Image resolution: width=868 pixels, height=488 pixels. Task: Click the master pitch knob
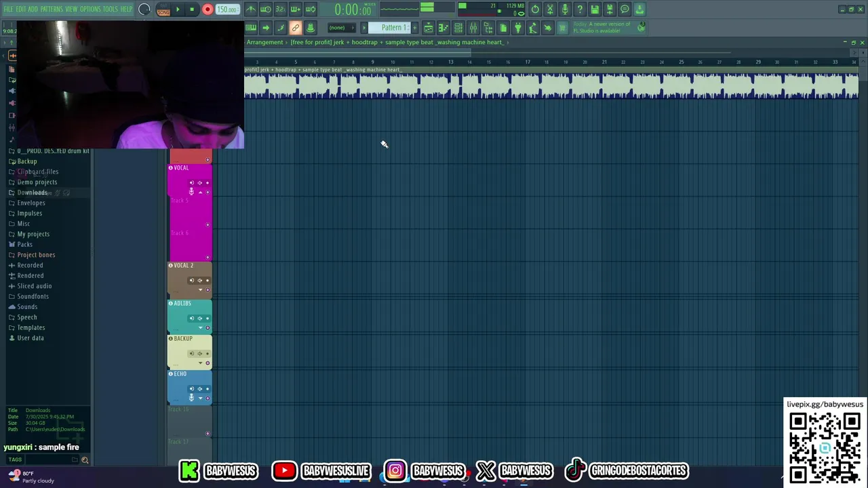144,9
